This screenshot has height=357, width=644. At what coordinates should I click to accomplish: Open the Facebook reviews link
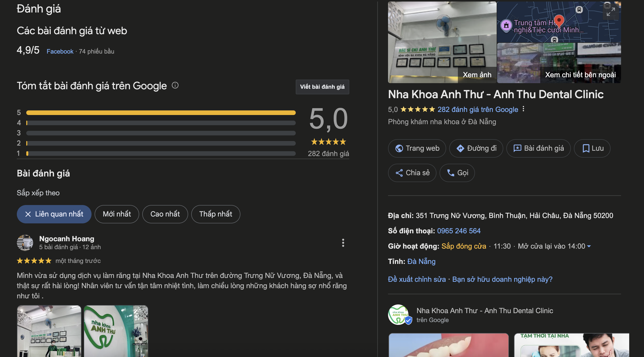point(60,52)
